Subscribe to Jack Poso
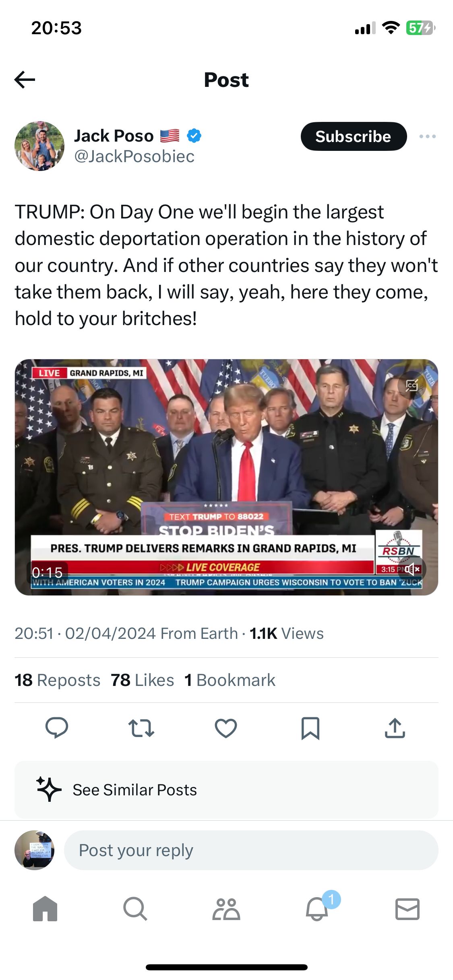This screenshot has width=453, height=980. [x=354, y=136]
